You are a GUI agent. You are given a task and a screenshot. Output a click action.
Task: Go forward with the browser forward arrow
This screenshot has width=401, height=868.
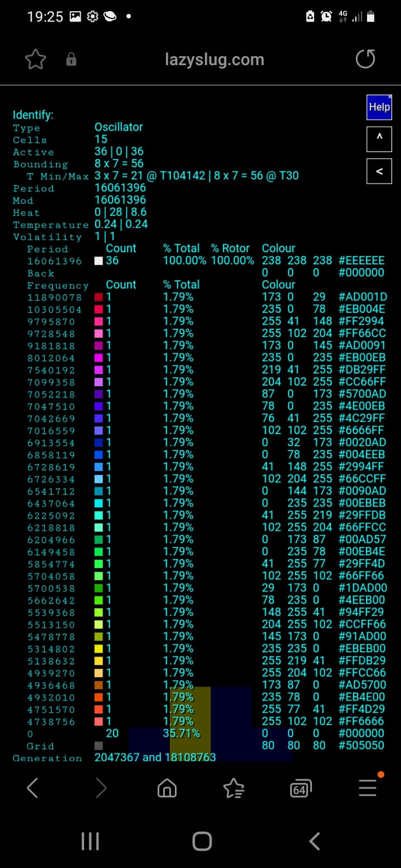pyautogui.click(x=101, y=788)
